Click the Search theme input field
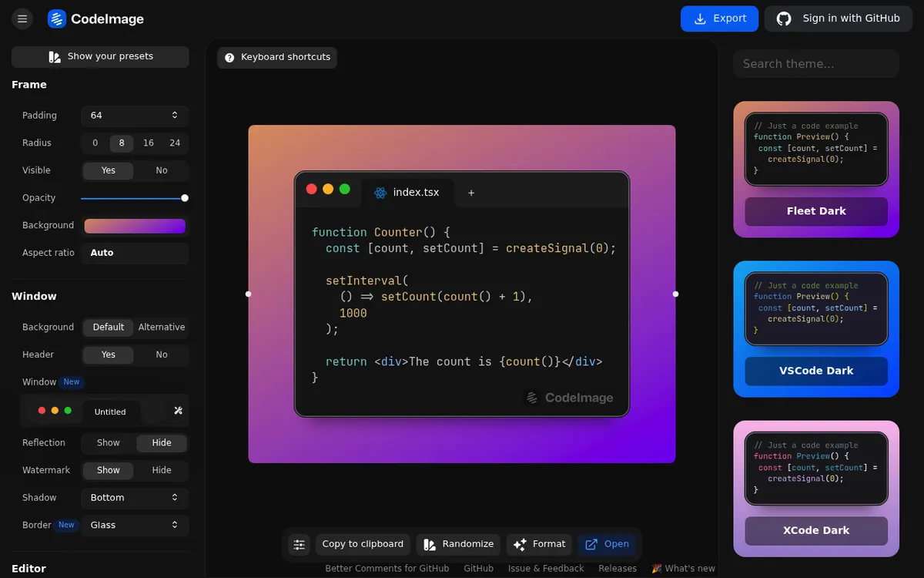The image size is (924, 578). tap(816, 64)
